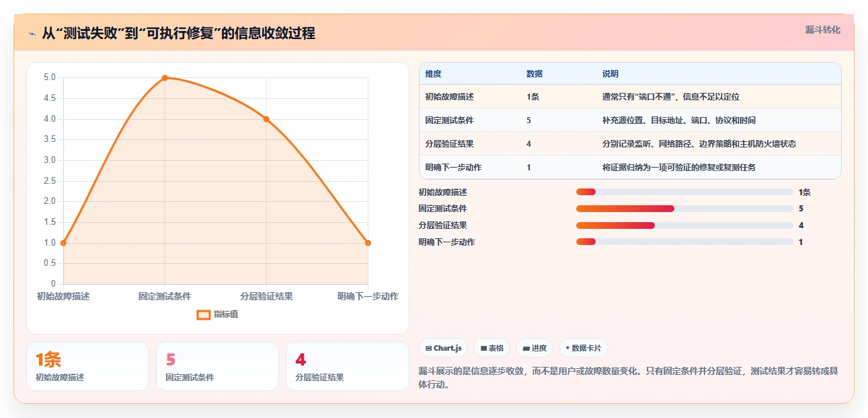Click the 漏斗转化 badge in the header
Screen dimensions: 868x418
pyautogui.click(x=823, y=30)
